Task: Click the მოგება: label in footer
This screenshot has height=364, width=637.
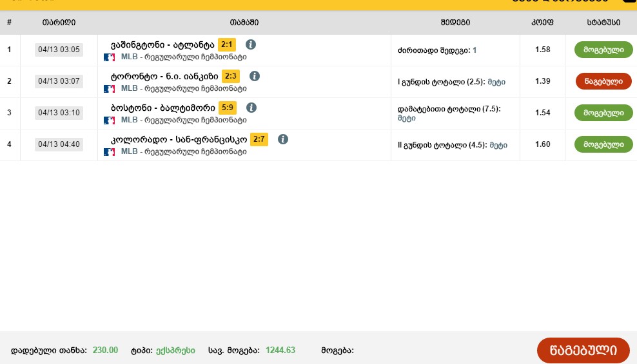Action: tap(337, 350)
